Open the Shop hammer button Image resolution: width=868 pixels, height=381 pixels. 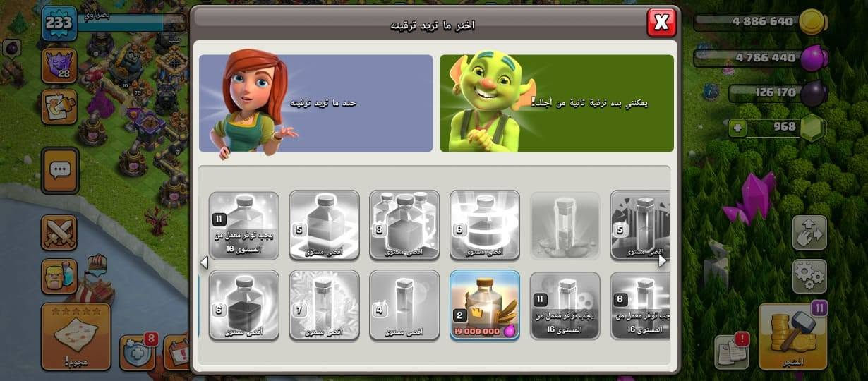792,336
